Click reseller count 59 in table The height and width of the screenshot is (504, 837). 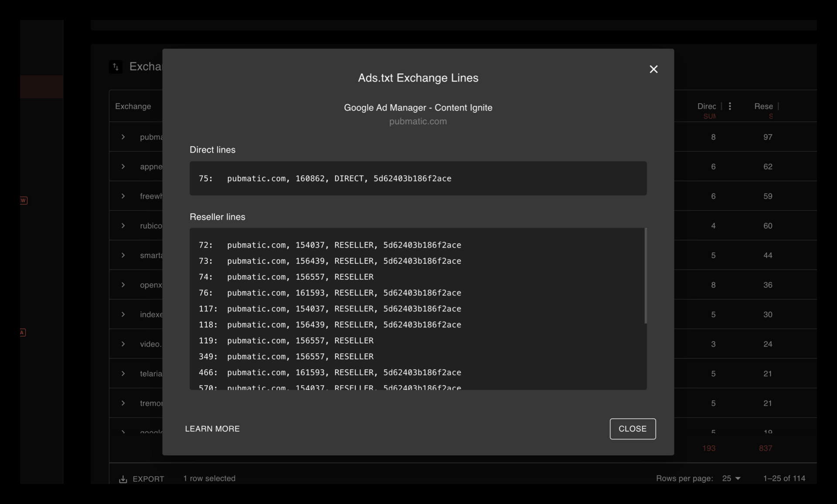click(768, 196)
